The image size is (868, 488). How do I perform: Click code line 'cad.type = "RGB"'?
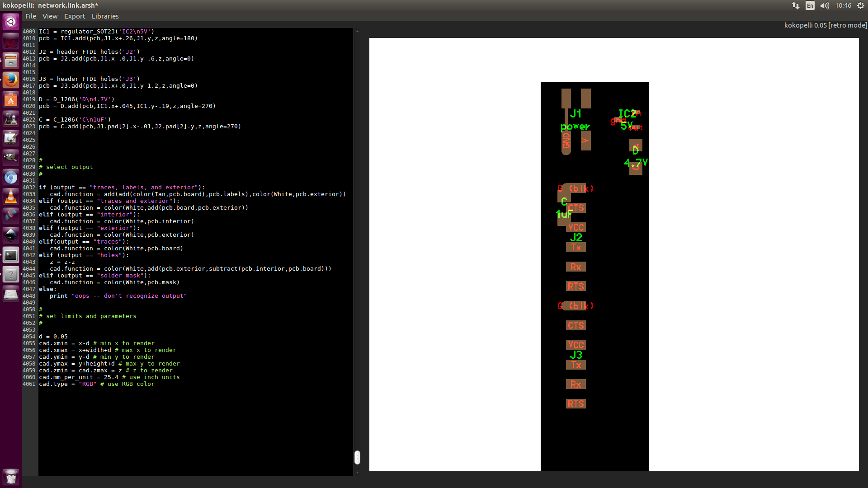point(97,384)
